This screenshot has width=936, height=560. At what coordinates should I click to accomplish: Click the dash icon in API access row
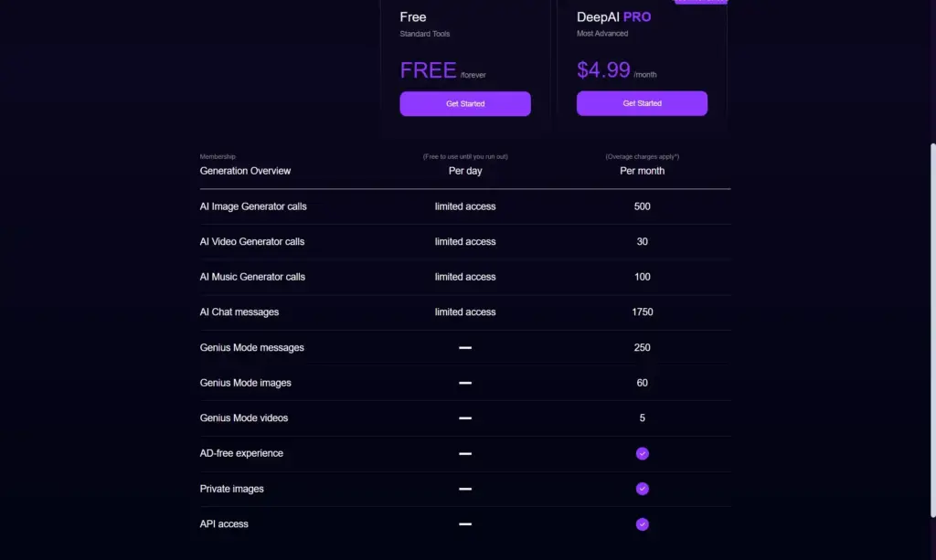coord(465,523)
